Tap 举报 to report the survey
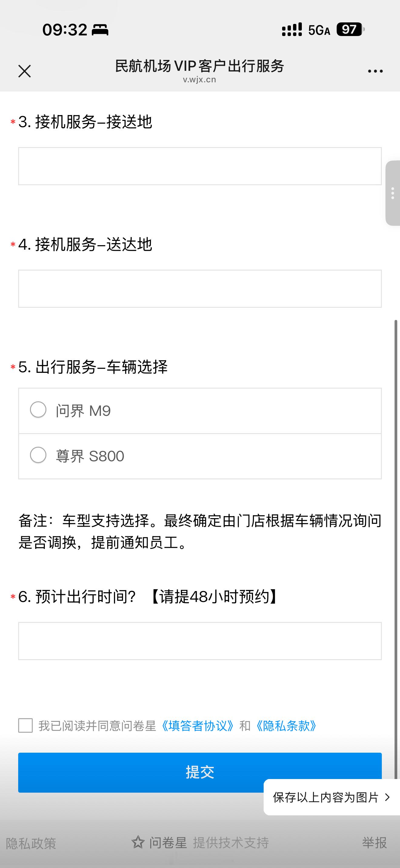This screenshot has width=400, height=868. (374, 842)
